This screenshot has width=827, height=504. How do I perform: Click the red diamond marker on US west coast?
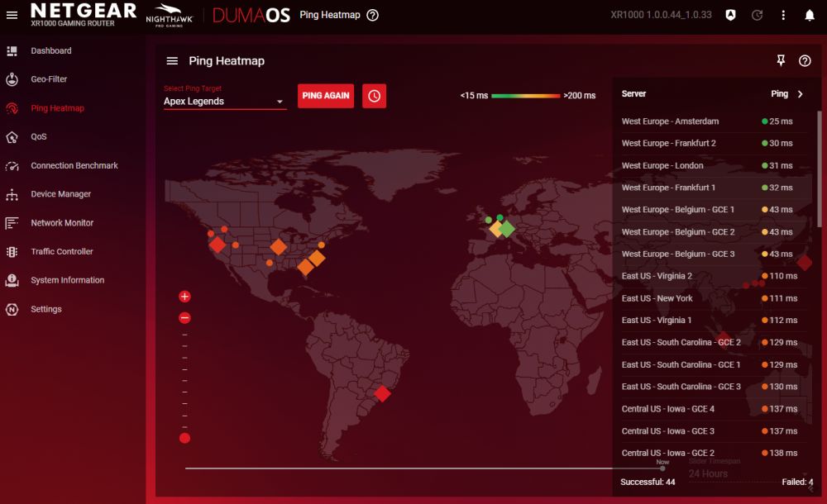click(x=218, y=245)
